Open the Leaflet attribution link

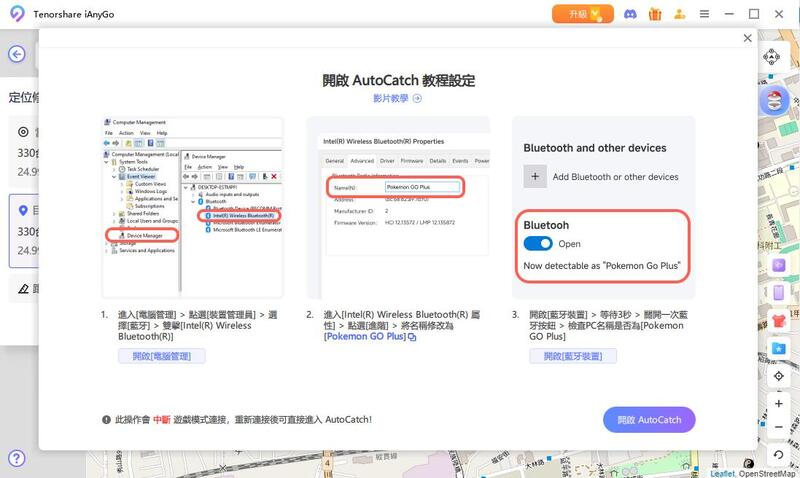pyautogui.click(x=722, y=474)
